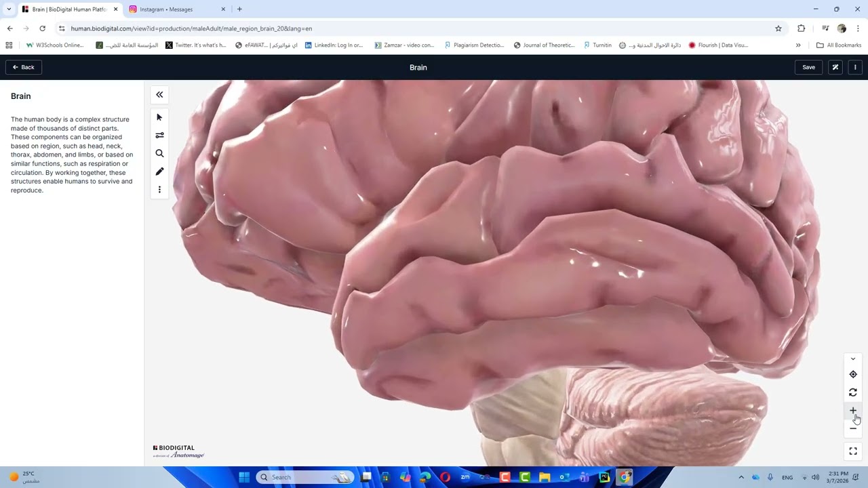Go back in browser history
Image resolution: width=868 pixels, height=488 pixels.
click(10, 28)
